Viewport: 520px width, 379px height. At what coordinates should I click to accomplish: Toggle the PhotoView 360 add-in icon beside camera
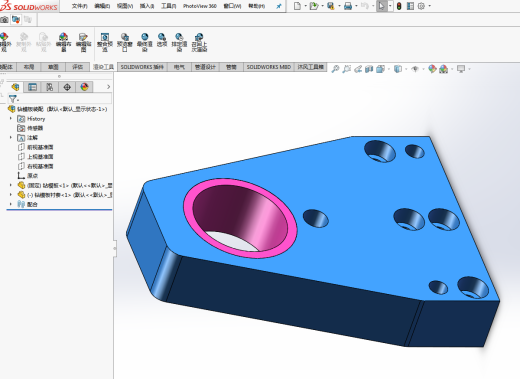coord(16,20)
